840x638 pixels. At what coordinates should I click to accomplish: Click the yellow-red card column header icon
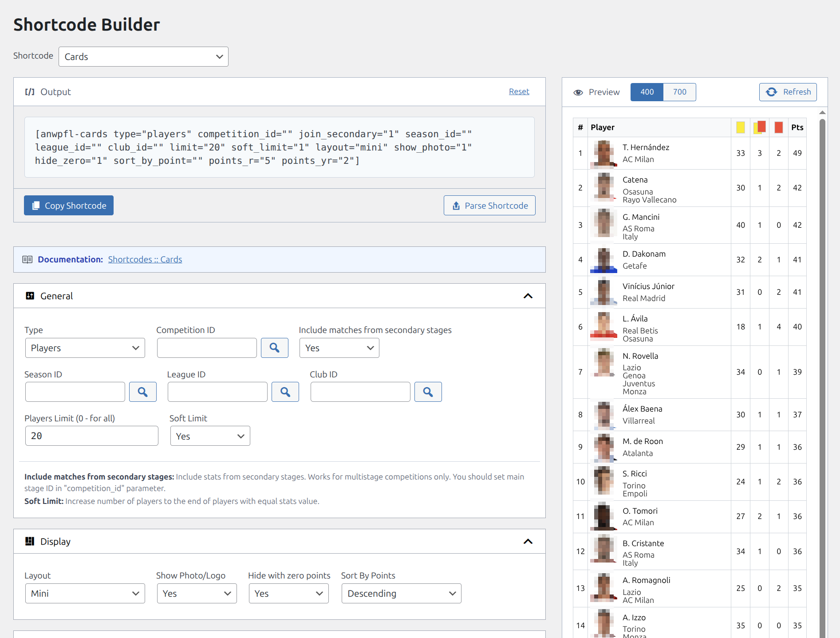coord(759,127)
